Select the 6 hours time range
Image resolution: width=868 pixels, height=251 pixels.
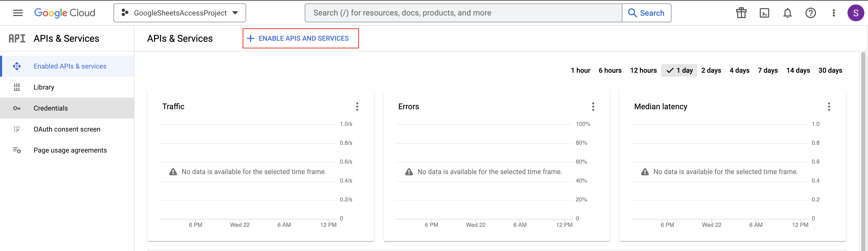point(610,70)
